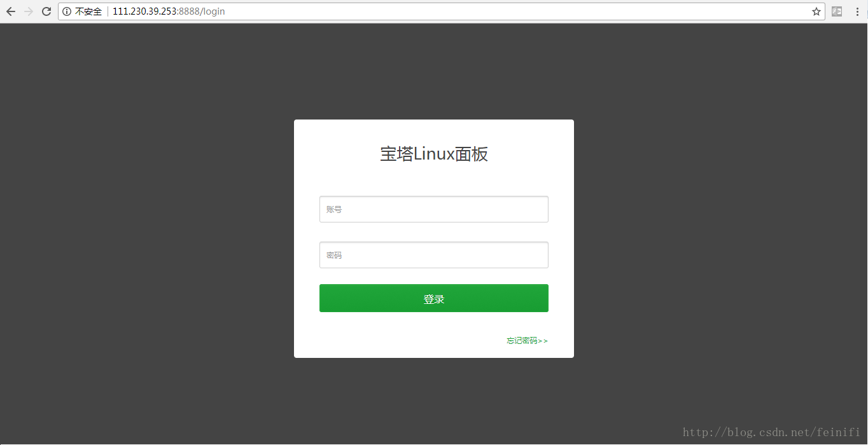Open the site info icon next to 不安全
This screenshot has width=868, height=445.
[67, 11]
